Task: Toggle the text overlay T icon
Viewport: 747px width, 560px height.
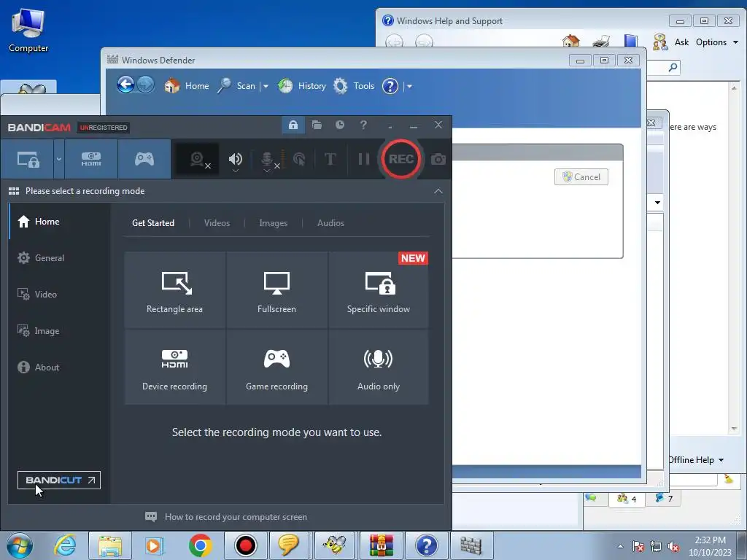Action: click(x=330, y=159)
